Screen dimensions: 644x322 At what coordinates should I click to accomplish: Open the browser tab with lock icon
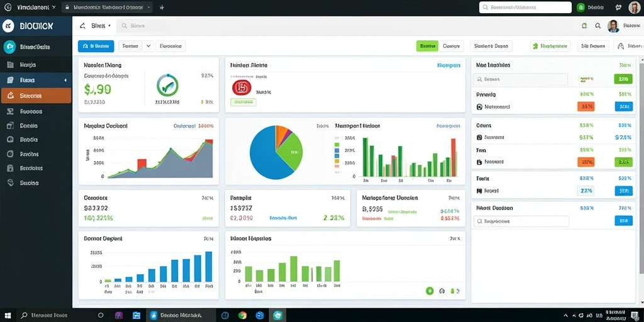(107, 8)
